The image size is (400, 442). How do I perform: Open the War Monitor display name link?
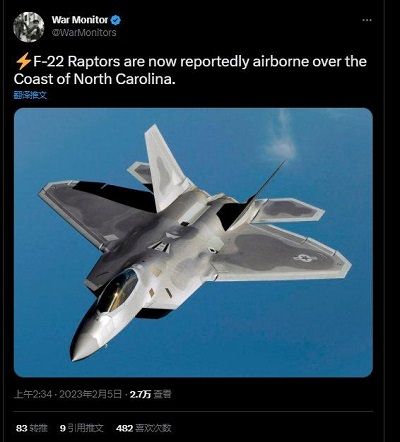click(x=80, y=20)
